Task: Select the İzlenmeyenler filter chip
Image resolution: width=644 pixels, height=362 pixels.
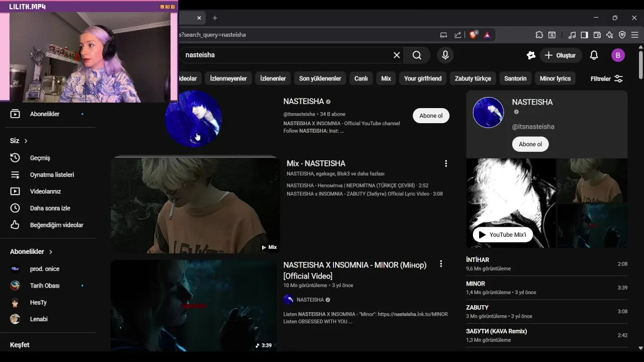Action: click(x=228, y=78)
